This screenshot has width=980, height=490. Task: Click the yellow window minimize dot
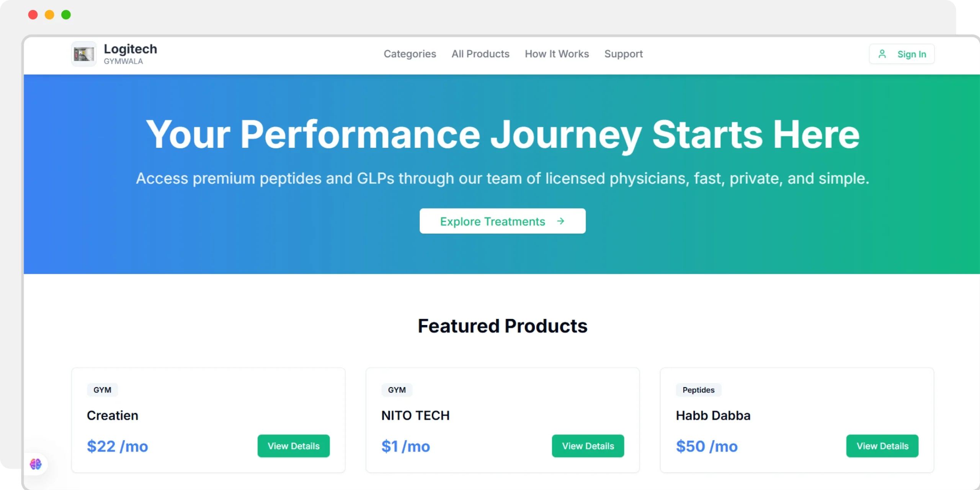pyautogui.click(x=49, y=15)
